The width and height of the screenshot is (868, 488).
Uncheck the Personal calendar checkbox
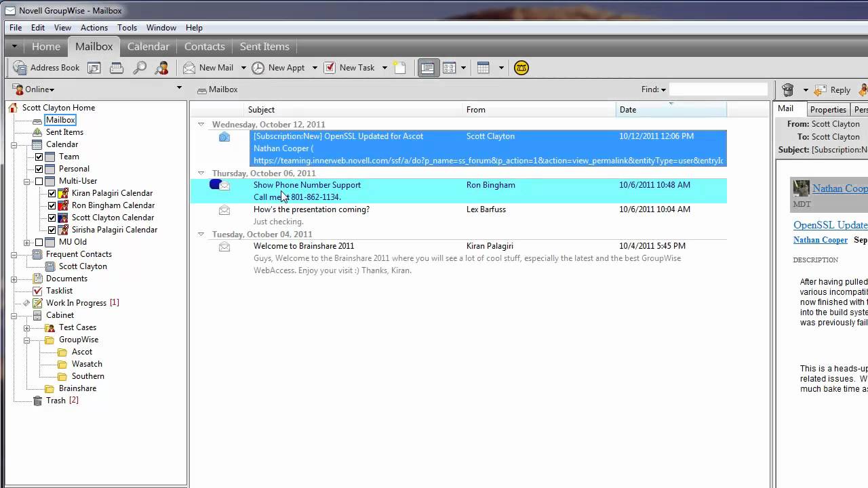39,169
